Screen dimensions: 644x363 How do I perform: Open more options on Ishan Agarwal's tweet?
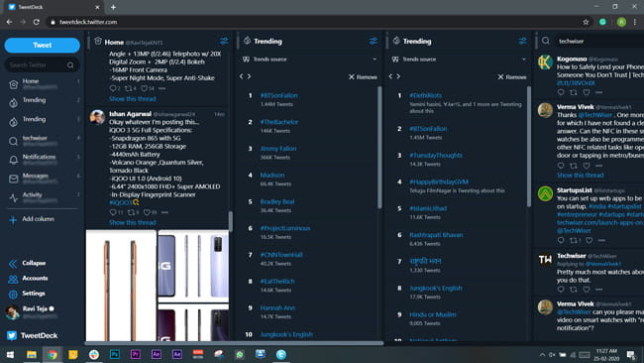[164, 212]
